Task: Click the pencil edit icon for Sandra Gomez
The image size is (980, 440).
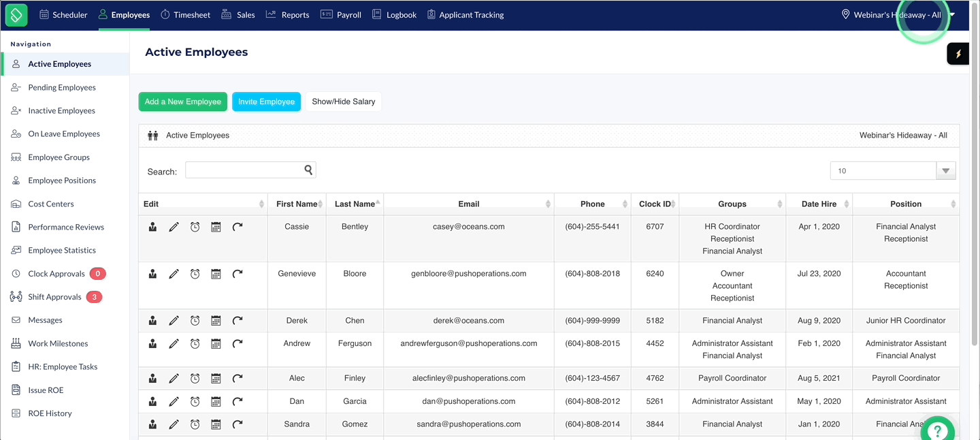Action: tap(174, 424)
